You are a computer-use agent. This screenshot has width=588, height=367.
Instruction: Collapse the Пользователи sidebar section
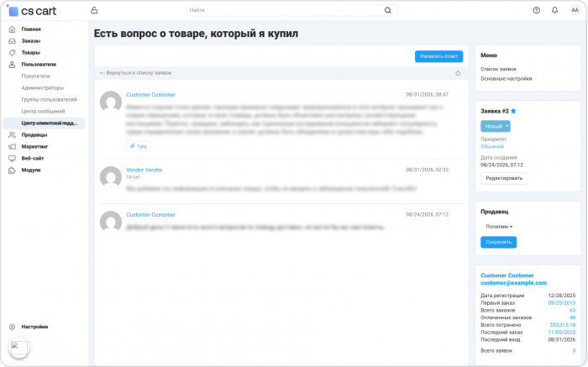pyautogui.click(x=39, y=65)
